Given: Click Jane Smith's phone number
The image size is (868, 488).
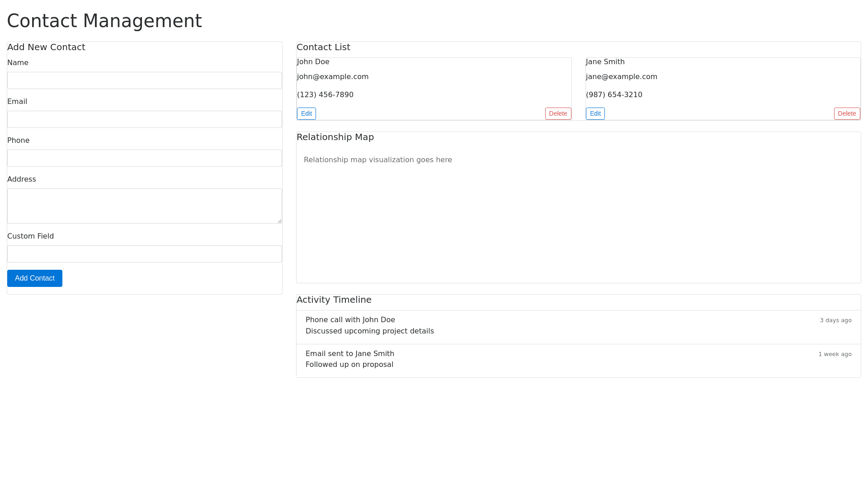Looking at the screenshot, I should (x=614, y=95).
